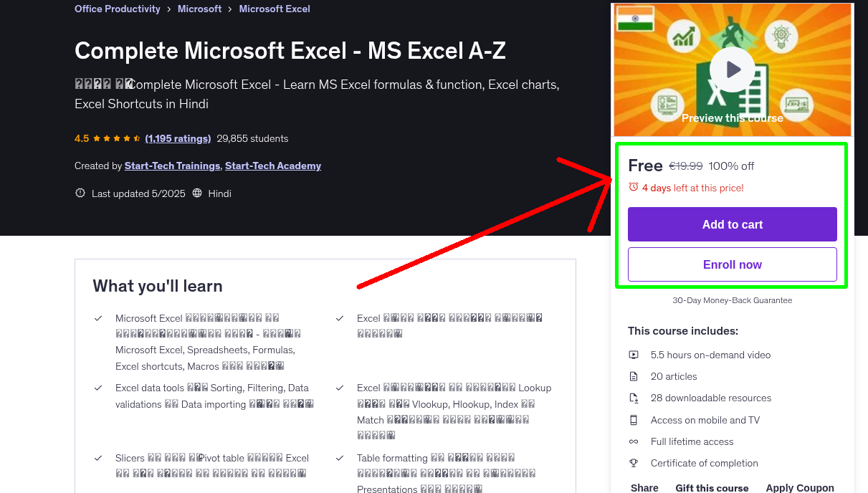Click the 30-Day Money-Back Guarantee text

733,300
